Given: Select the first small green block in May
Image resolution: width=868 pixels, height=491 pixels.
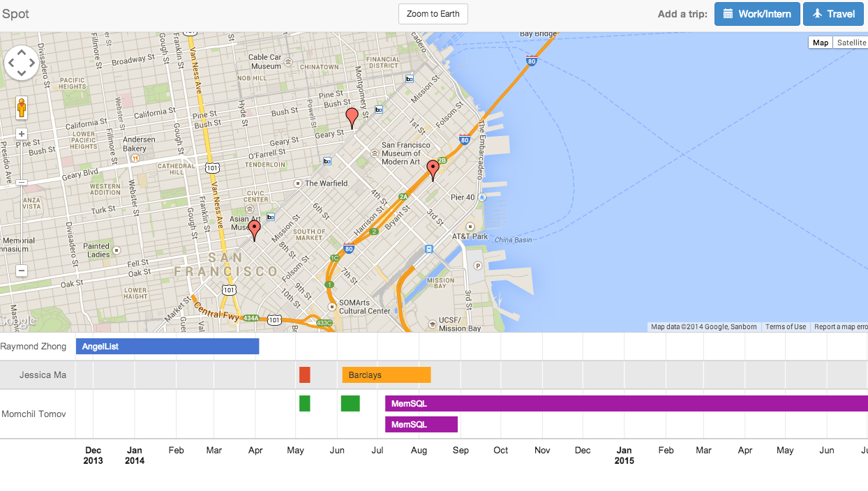Looking at the screenshot, I should [x=305, y=404].
